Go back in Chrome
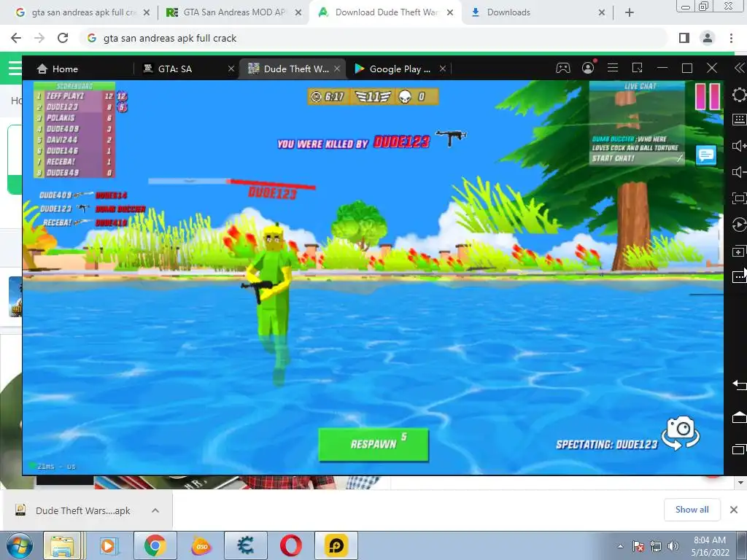The image size is (747, 560). click(16, 38)
